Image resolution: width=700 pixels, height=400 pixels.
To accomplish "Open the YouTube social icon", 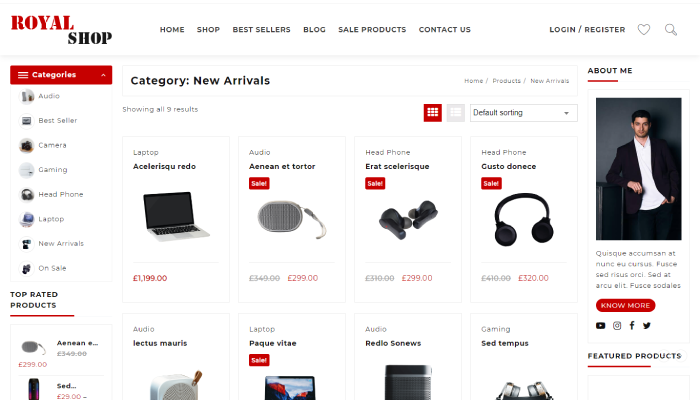I will (x=600, y=325).
